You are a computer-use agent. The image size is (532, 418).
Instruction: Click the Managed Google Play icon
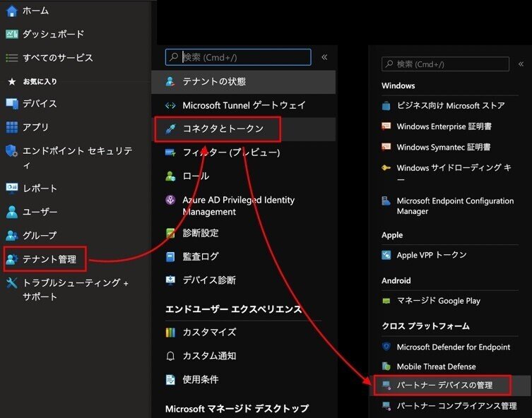click(x=386, y=301)
